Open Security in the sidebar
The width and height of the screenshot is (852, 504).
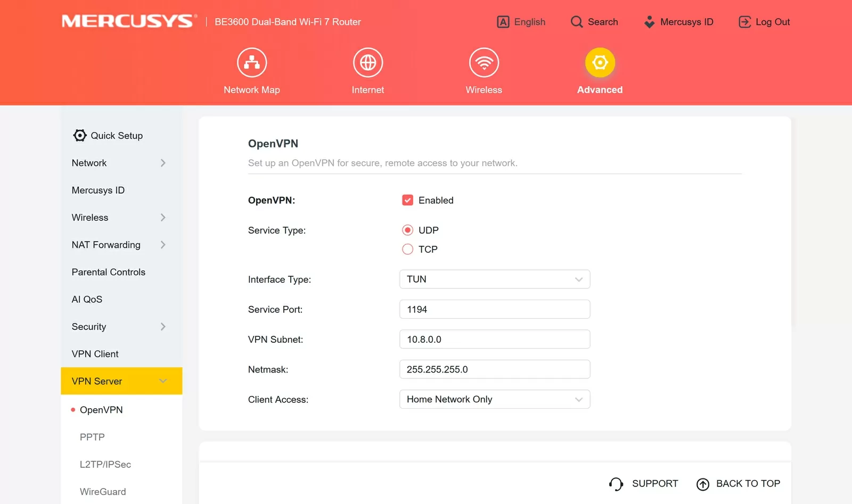(x=121, y=327)
